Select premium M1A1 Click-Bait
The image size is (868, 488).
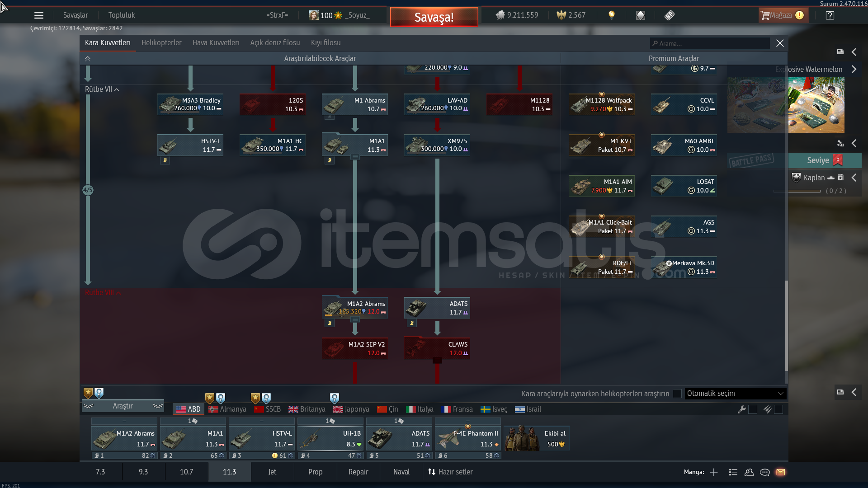tap(602, 226)
